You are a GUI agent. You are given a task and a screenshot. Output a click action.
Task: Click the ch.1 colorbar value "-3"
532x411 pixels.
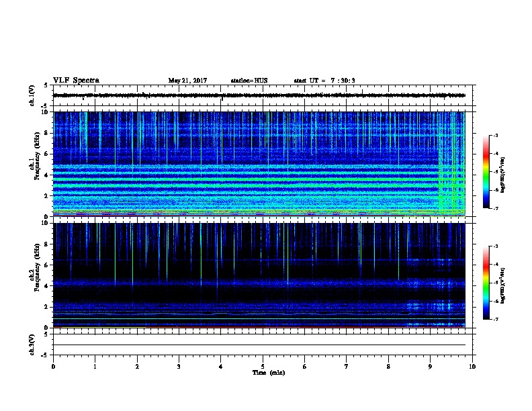pyautogui.click(x=495, y=135)
